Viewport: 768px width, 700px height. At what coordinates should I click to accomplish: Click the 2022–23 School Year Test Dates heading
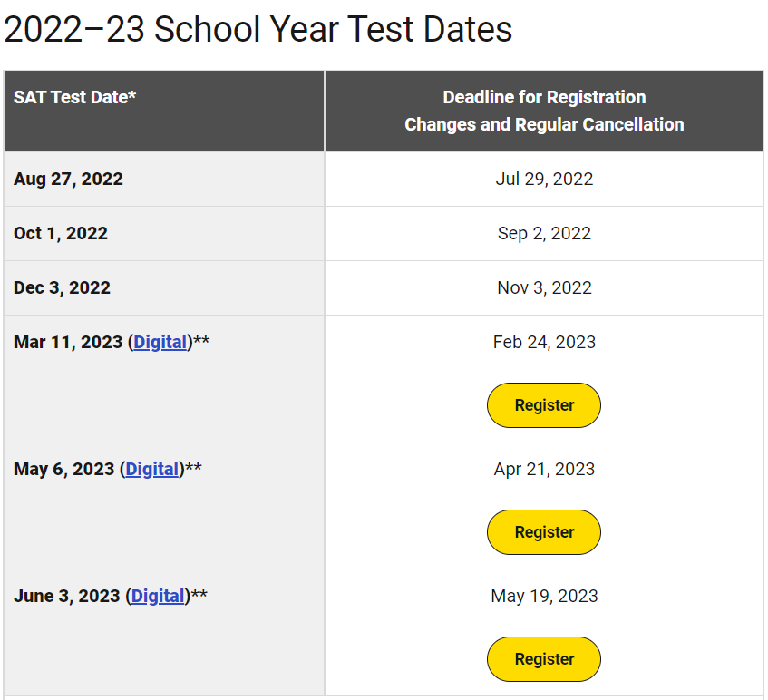click(x=258, y=30)
